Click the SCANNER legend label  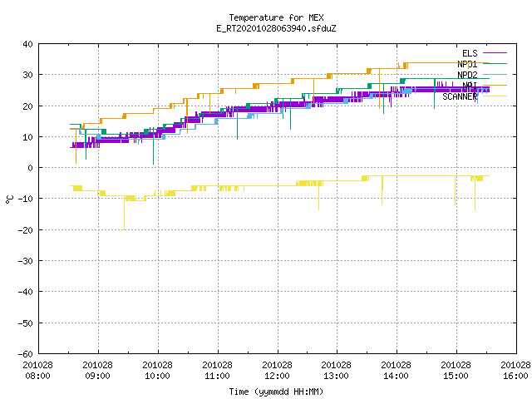click(x=460, y=96)
